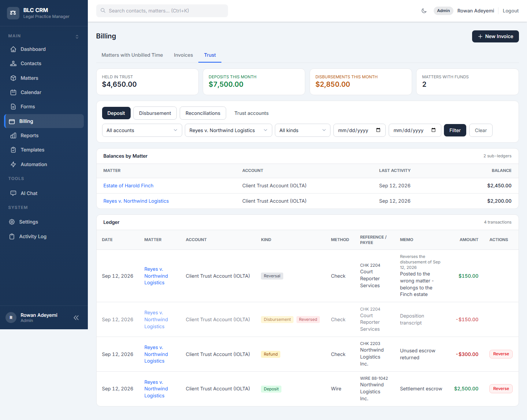Screen dimensions: 527x420
Task: Switch to Matters with Unbilled Time tab
Action: (132, 55)
